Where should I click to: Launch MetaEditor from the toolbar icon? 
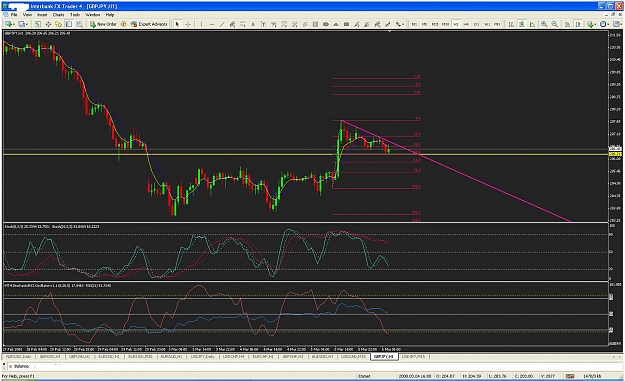124,24
